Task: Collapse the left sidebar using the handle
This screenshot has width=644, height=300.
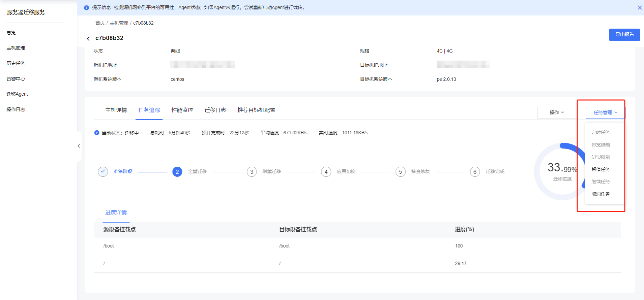Action: click(x=79, y=146)
